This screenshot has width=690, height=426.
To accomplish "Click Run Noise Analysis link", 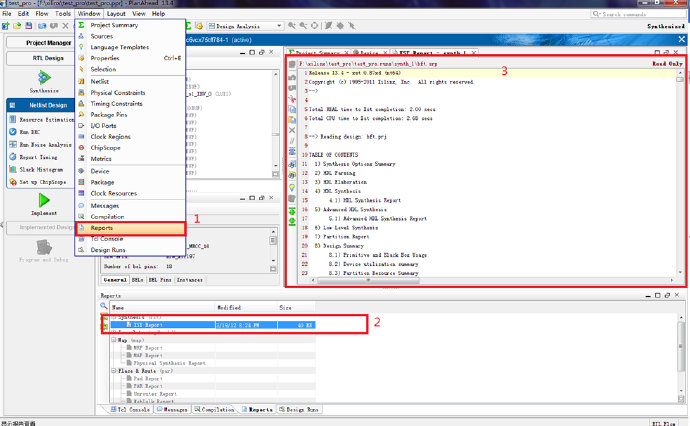I will pos(45,144).
